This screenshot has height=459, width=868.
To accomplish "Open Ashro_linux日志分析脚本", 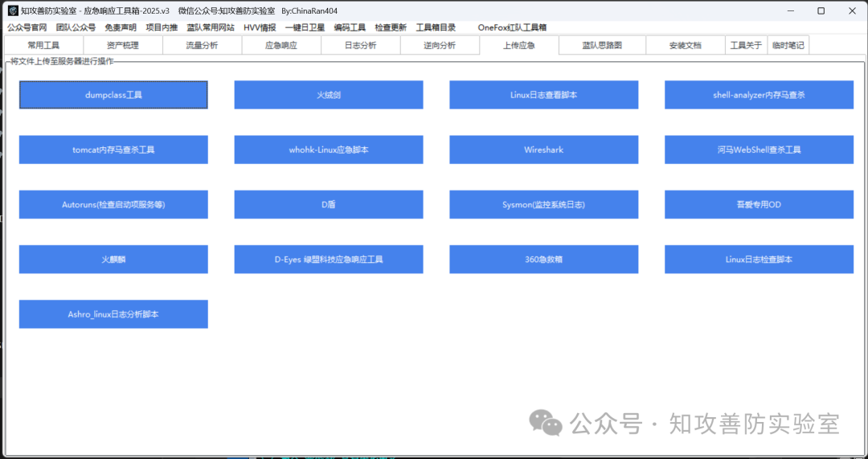I will point(113,314).
